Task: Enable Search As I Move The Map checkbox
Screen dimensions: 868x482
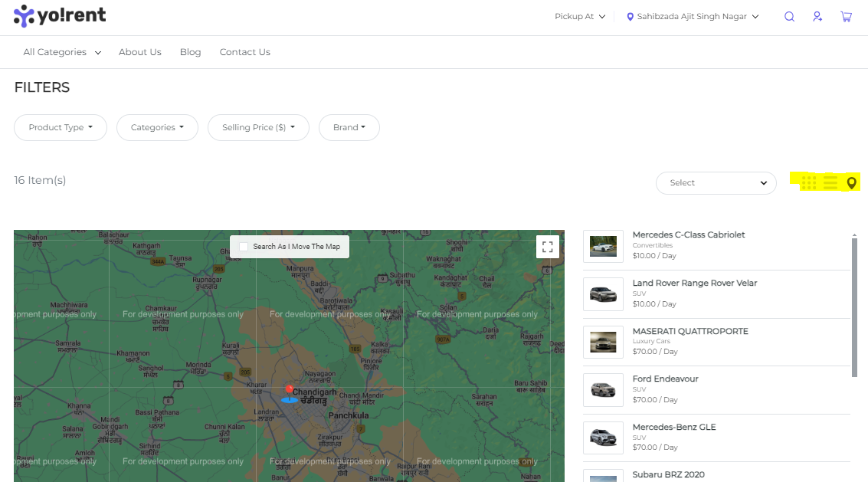Action: tap(244, 247)
